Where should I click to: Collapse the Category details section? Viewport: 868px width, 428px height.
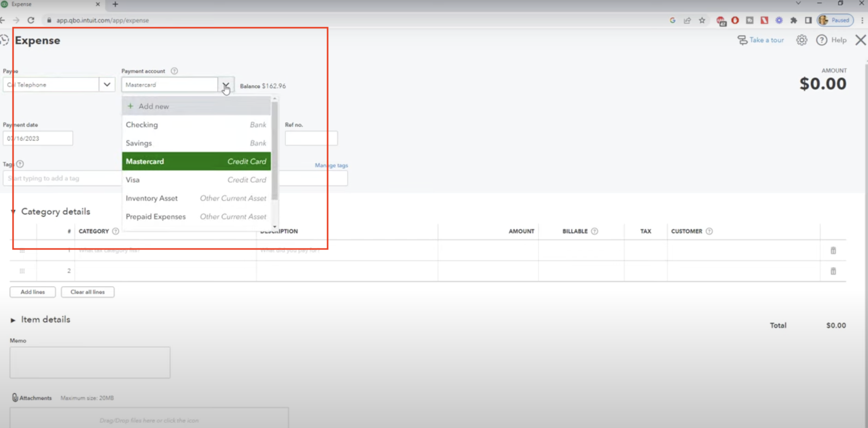(x=13, y=211)
